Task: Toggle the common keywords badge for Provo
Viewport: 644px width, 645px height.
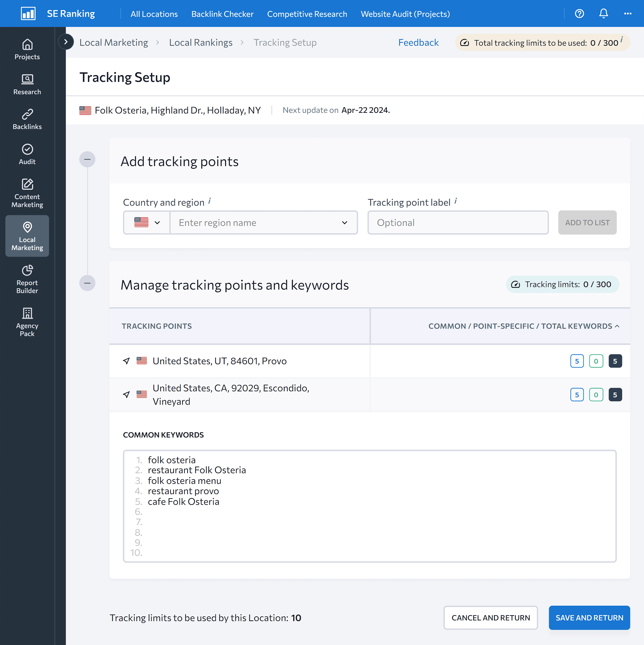Action: (x=577, y=361)
